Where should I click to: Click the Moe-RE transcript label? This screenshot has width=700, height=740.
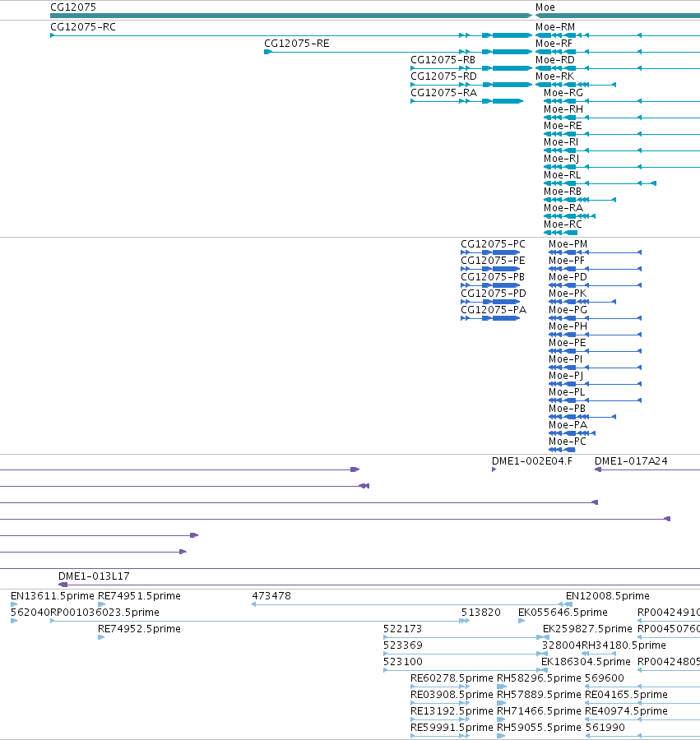tap(563, 126)
